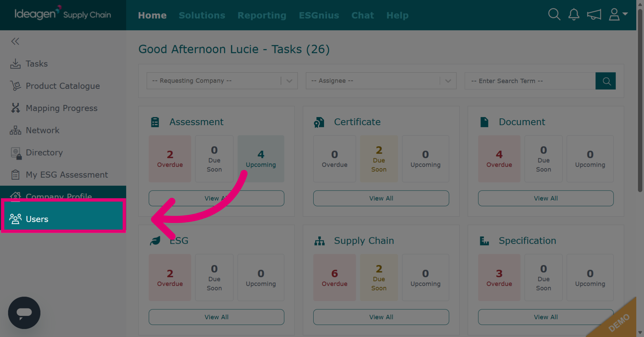Open Specification 0 Due Soon tile
This screenshot has height=337, width=644.
[x=543, y=278]
